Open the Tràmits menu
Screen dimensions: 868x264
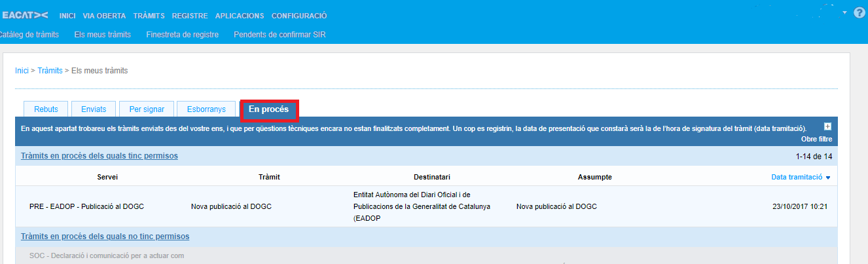[x=149, y=16]
